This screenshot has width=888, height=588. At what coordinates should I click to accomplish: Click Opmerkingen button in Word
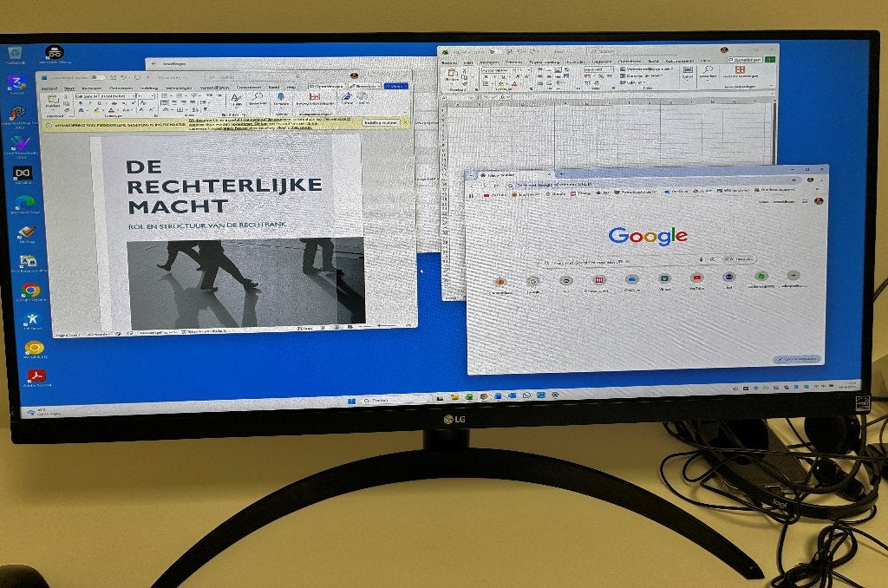click(x=327, y=86)
